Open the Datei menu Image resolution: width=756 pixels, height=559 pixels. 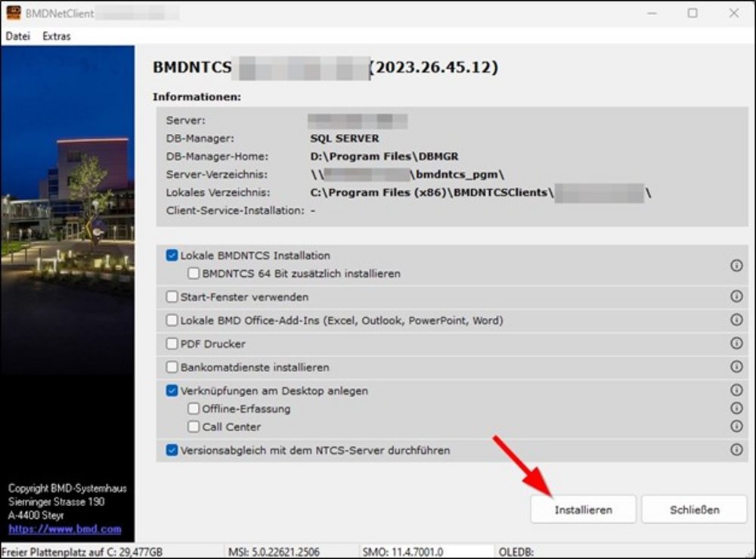pyautogui.click(x=18, y=36)
